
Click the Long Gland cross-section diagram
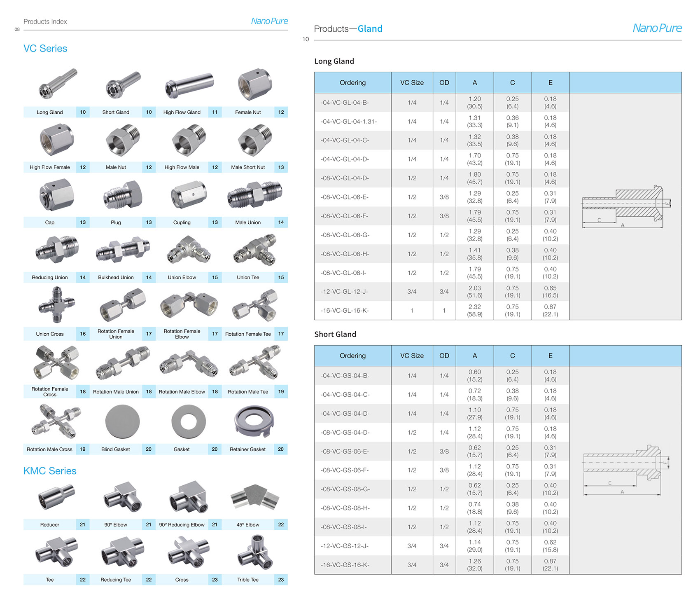625,207
